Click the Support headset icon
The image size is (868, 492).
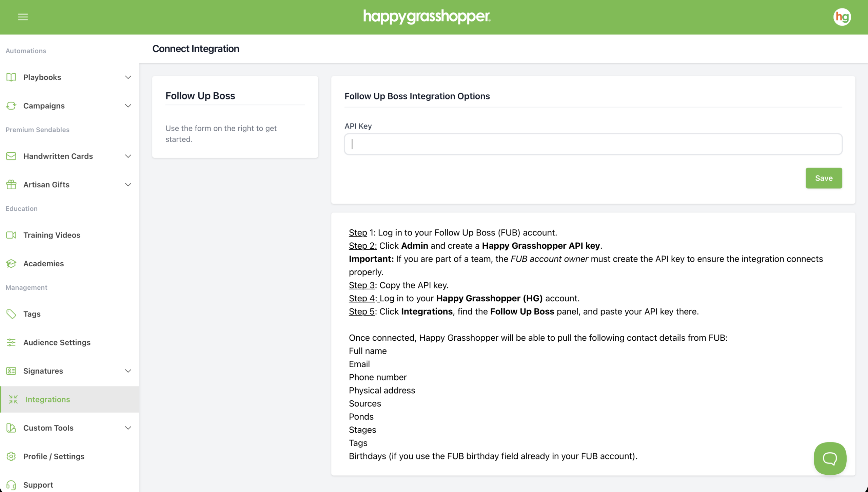point(11,485)
